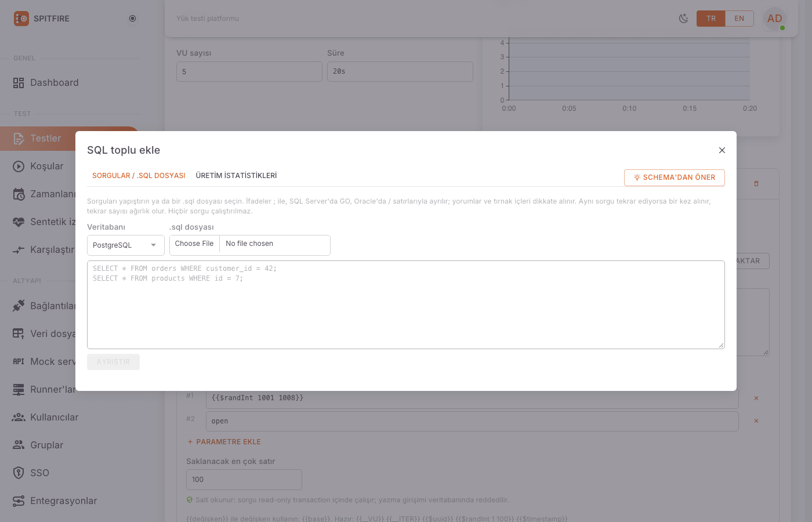The width and height of the screenshot is (812, 522).
Task: Open the Runner'lar server icon
Action: point(19,389)
